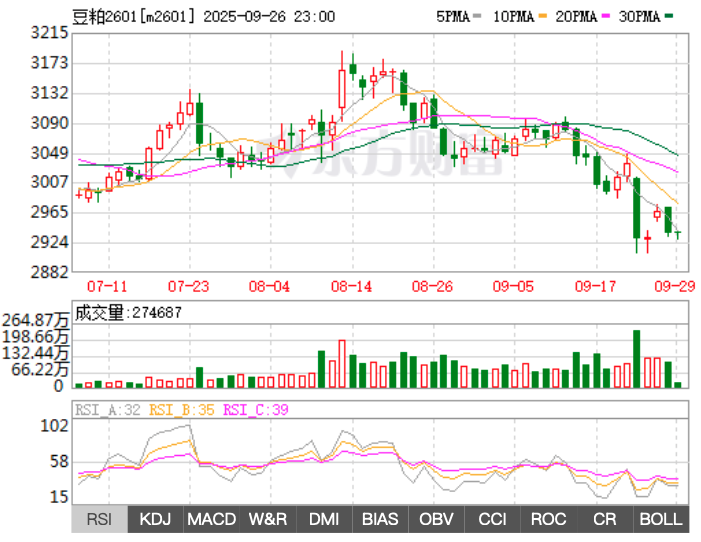Open the BOLL indicator tab
The height and width of the screenshot is (542, 701).
(661, 519)
